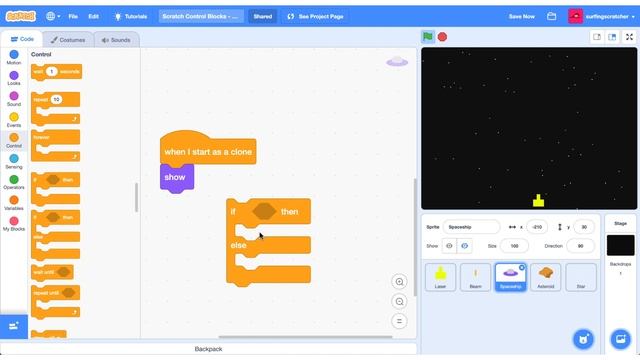The image size is (640, 360).
Task: Switch to the Code tab
Action: (x=22, y=39)
